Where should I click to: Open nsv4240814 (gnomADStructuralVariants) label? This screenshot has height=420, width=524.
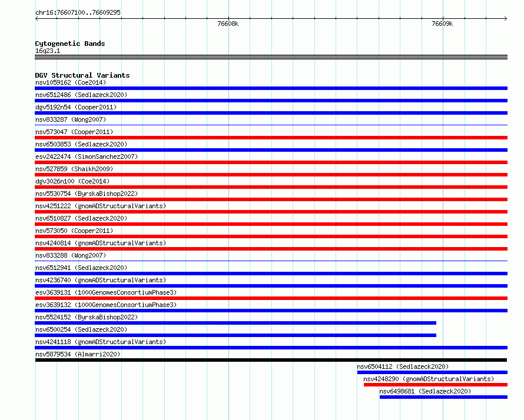[101, 243]
